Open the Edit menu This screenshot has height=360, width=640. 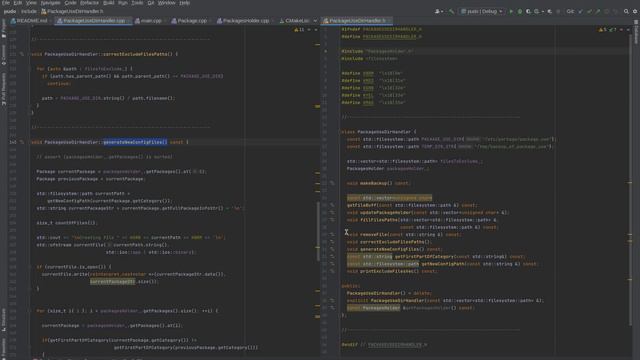18,3
